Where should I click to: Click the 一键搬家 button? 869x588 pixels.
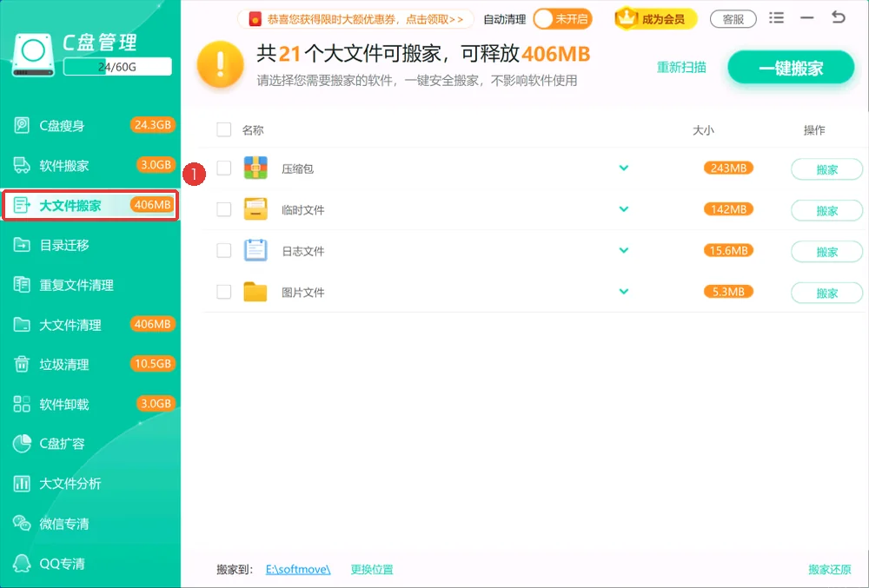click(791, 68)
